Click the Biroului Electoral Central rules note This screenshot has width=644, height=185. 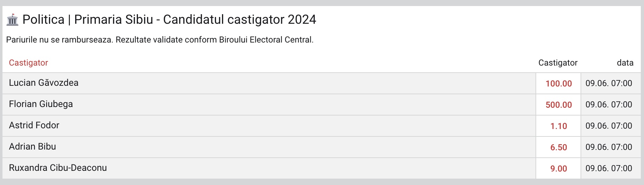pos(160,40)
